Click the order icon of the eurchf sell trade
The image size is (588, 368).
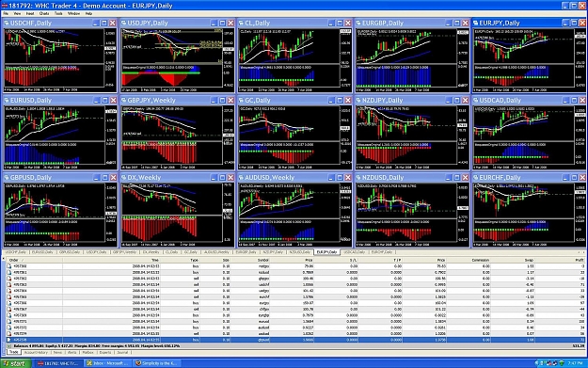point(9,297)
